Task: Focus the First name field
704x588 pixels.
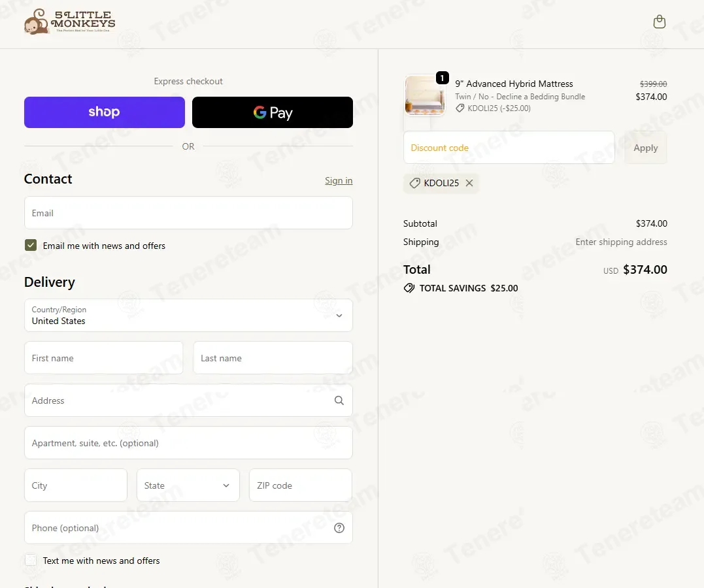Action: point(104,358)
